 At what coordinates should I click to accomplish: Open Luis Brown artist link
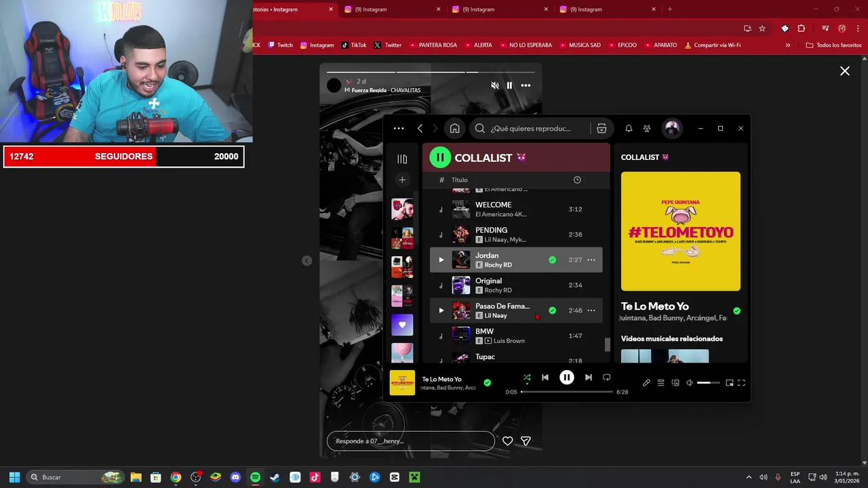pos(509,341)
